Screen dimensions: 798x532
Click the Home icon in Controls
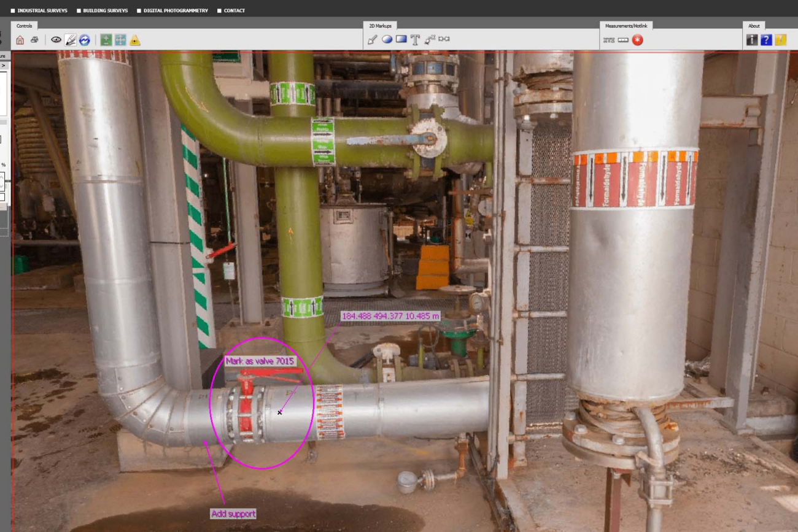(x=20, y=40)
